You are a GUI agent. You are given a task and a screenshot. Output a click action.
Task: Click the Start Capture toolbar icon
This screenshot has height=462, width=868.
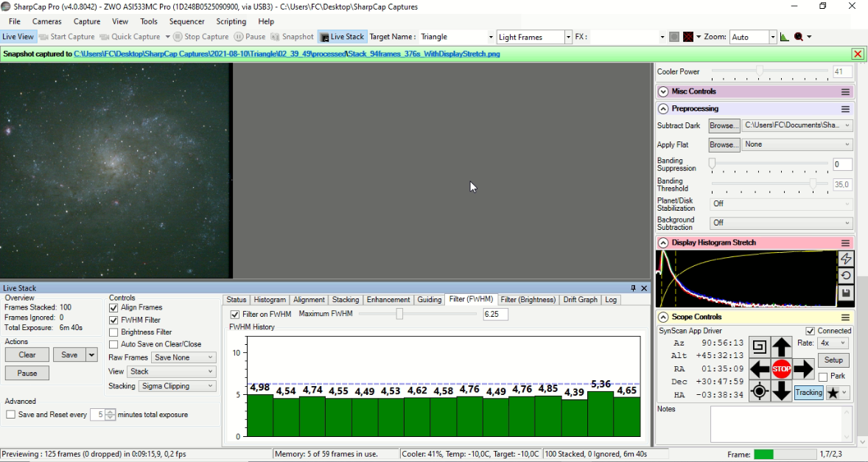pos(43,37)
